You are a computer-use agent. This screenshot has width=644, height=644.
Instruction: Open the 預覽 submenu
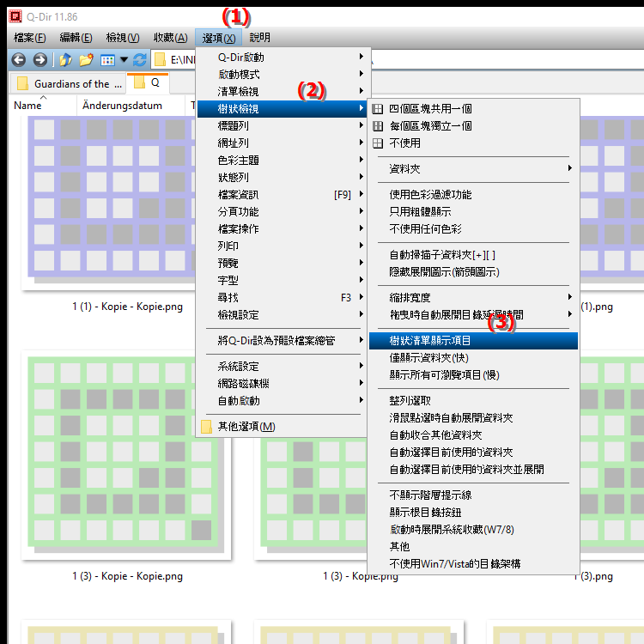[x=282, y=264]
